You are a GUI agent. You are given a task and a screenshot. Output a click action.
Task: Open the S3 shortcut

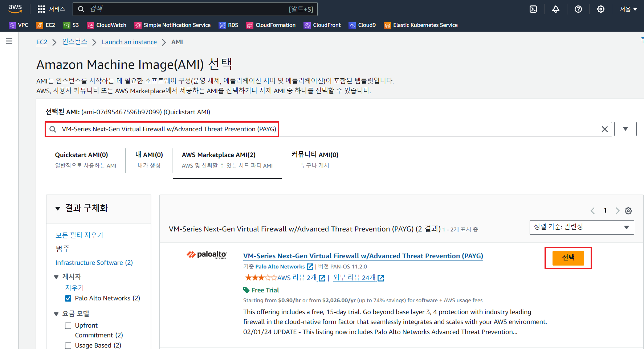click(71, 25)
